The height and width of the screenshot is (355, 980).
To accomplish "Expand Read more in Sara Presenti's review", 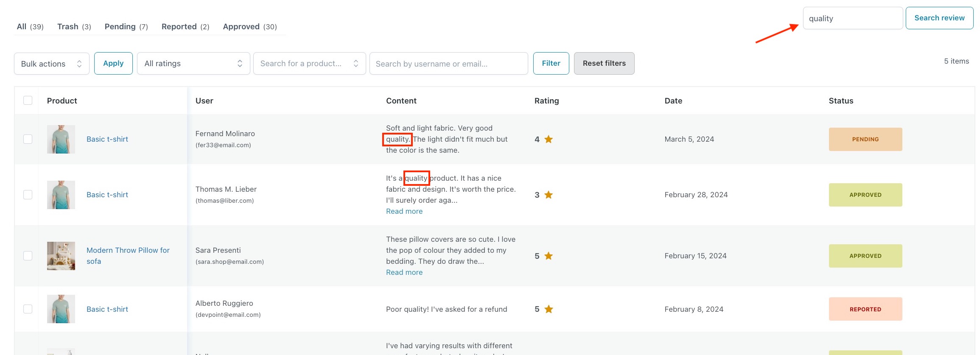I will click(x=404, y=272).
